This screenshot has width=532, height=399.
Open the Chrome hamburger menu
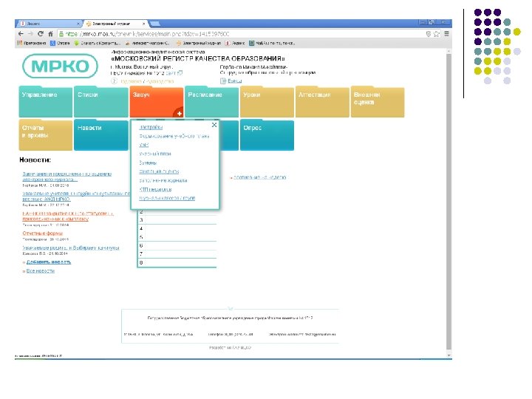coord(446,34)
